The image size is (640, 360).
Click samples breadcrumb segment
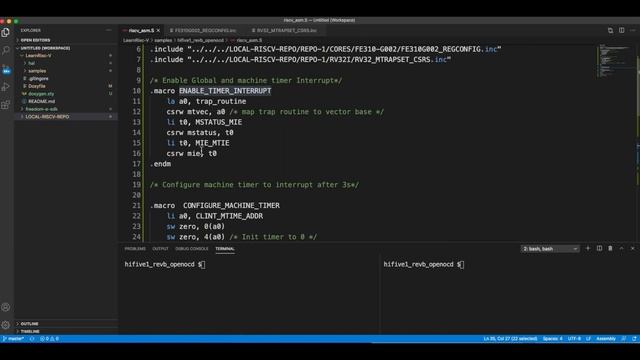[x=163, y=40]
